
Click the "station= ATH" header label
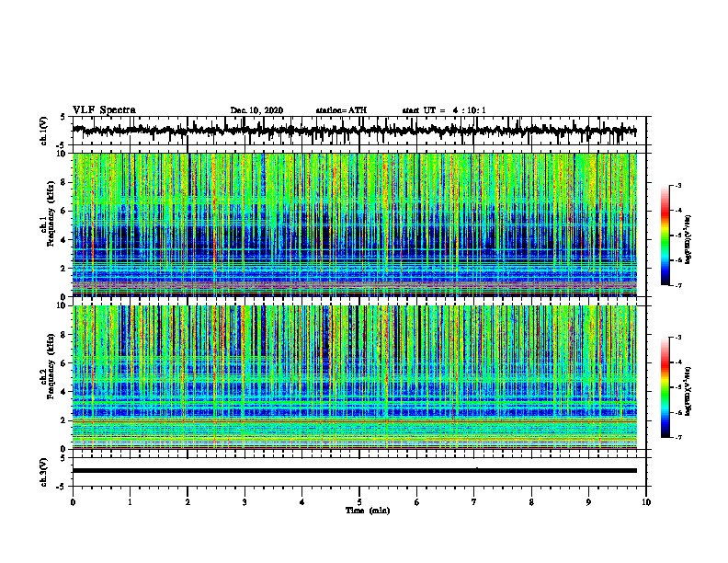341,110
